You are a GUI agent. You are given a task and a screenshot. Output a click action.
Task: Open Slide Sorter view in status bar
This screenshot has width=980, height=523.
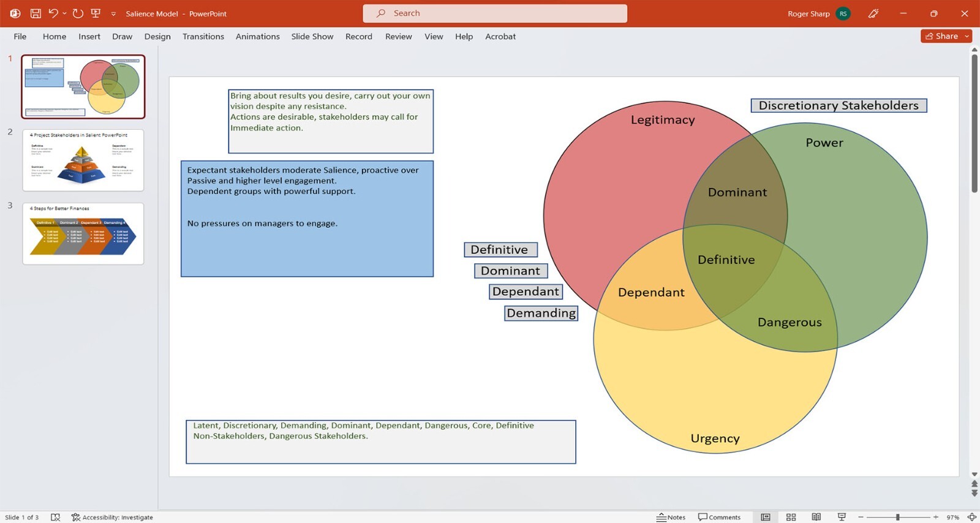point(791,517)
